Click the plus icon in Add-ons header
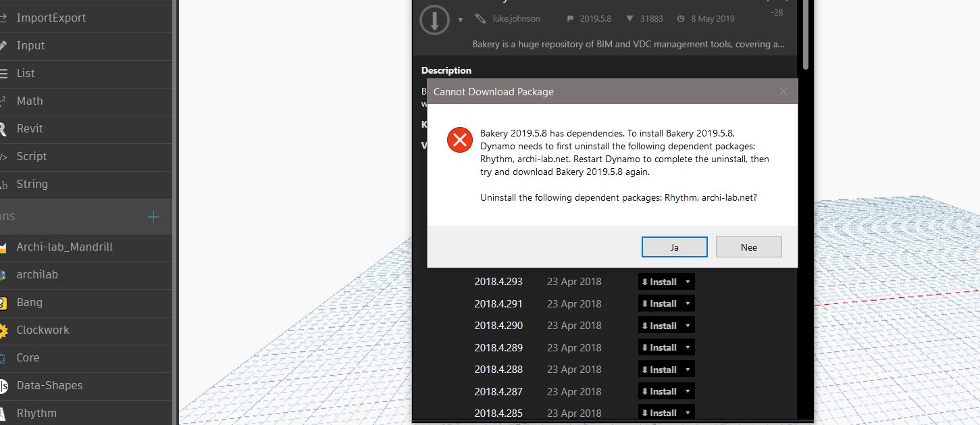Viewport: 980px width, 425px height. (x=153, y=217)
